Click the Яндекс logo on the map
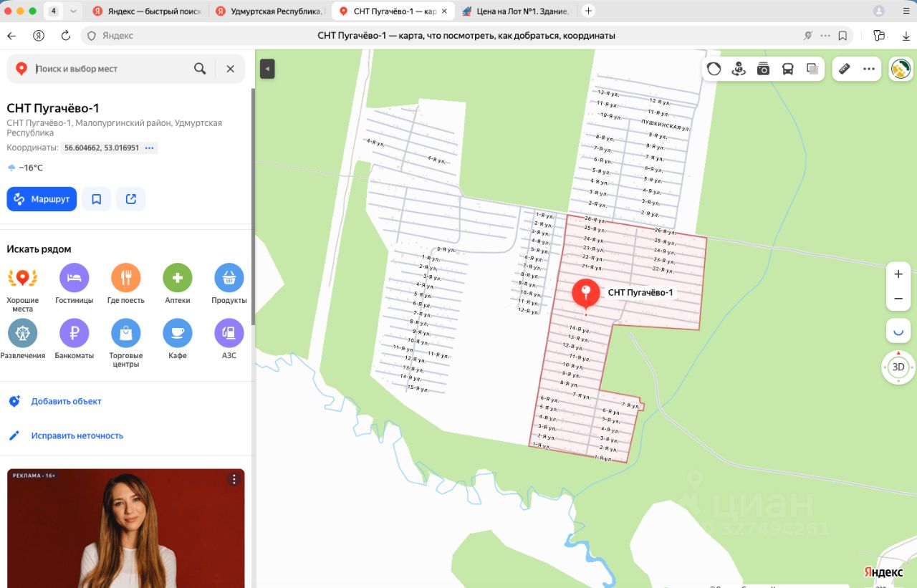The image size is (917, 588). [x=883, y=572]
